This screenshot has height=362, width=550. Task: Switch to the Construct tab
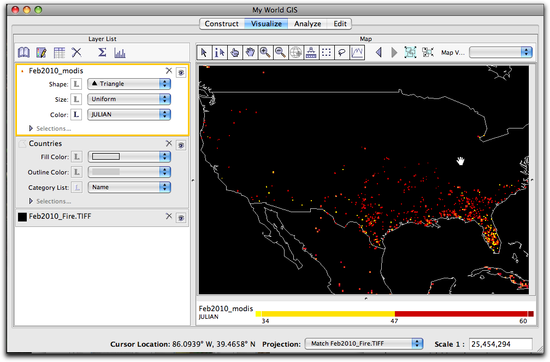tap(222, 24)
